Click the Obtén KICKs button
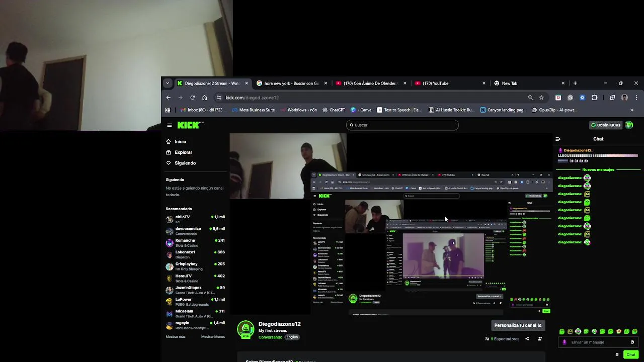Viewport: 644px width, 362px height. coord(606,125)
